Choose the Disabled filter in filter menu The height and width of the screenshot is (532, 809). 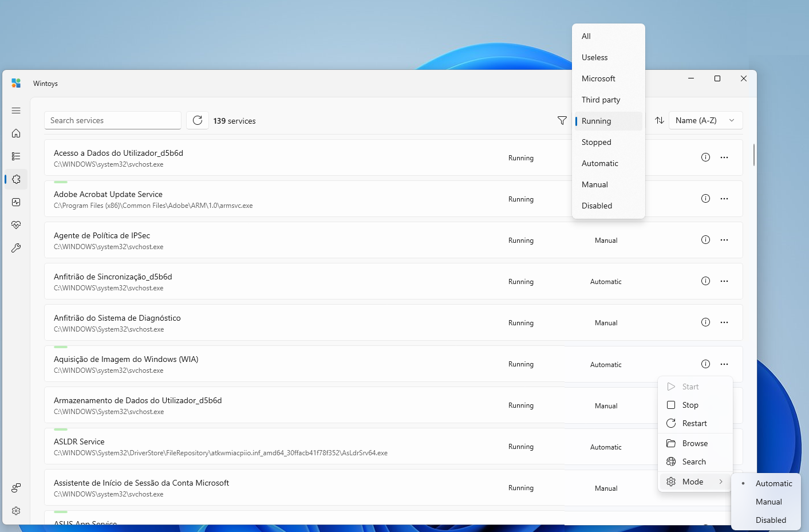point(609,206)
